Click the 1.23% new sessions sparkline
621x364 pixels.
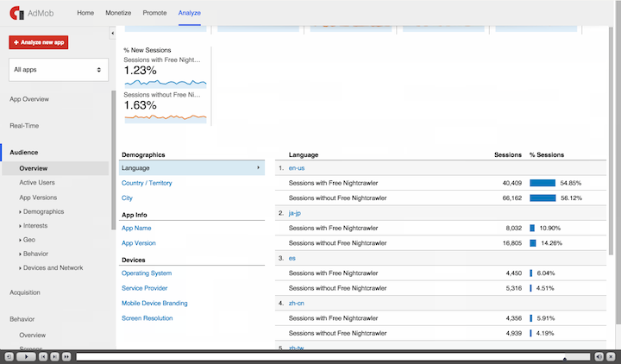166,83
